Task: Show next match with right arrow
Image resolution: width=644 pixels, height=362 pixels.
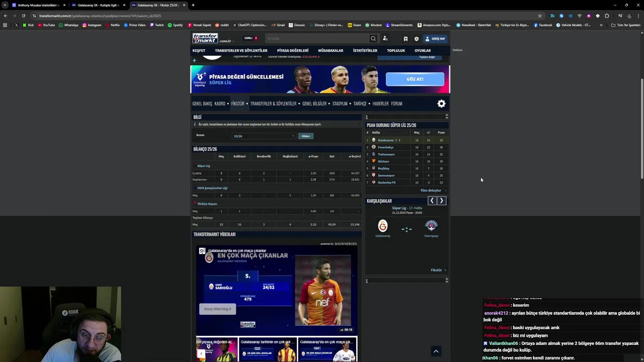Action: [441, 201]
